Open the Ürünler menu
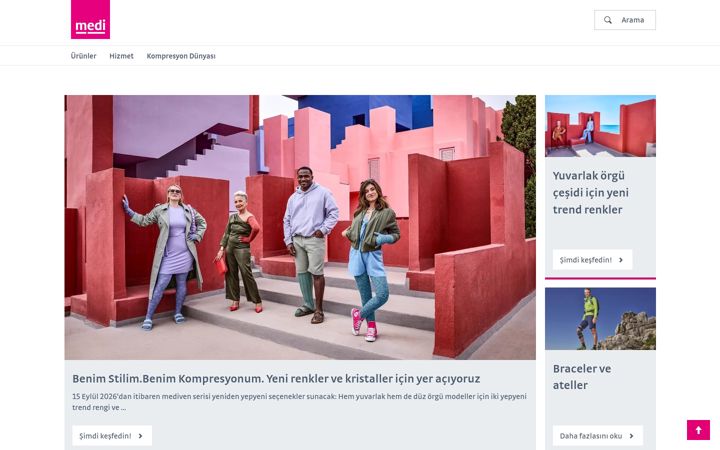The image size is (720, 450). (84, 56)
